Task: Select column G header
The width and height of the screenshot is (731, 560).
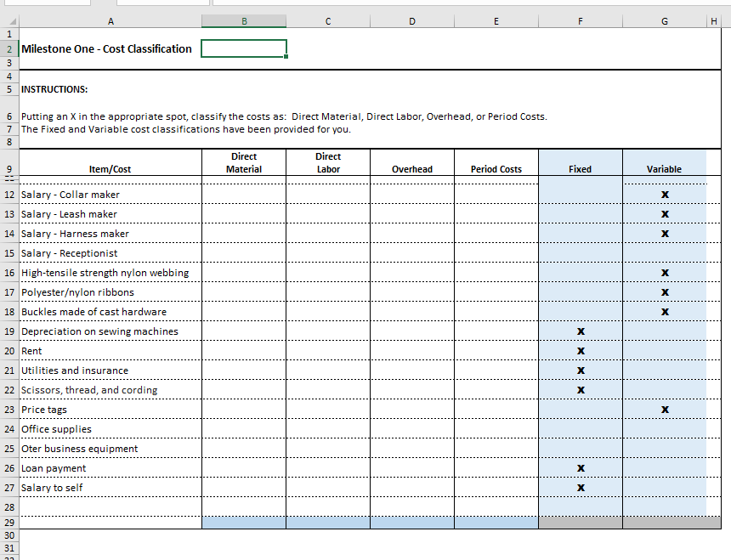Action: pyautogui.click(x=665, y=21)
